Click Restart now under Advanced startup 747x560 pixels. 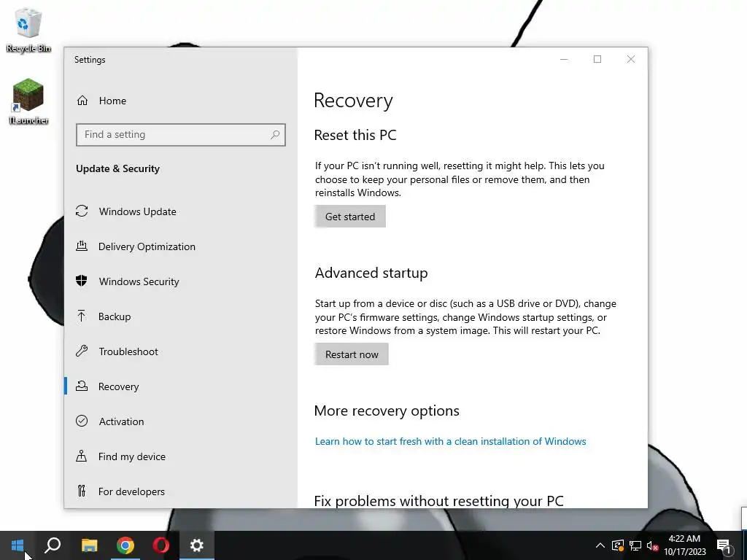pyautogui.click(x=351, y=354)
